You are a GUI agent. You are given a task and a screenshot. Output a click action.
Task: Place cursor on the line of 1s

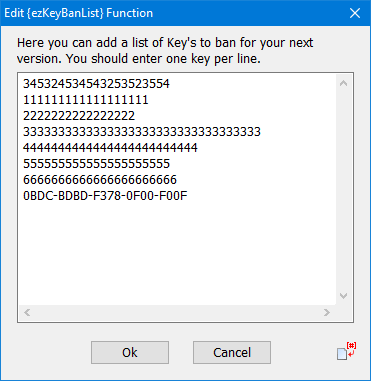(85, 100)
